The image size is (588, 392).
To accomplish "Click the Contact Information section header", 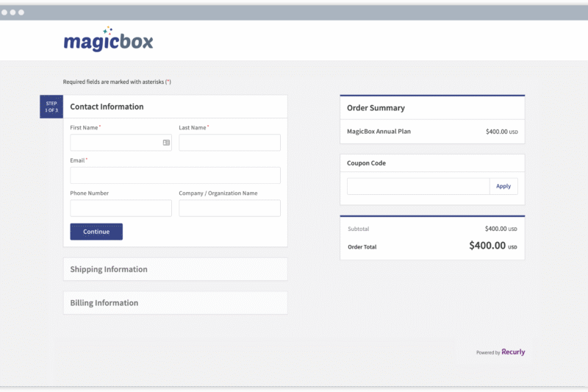I will pyautogui.click(x=107, y=107).
